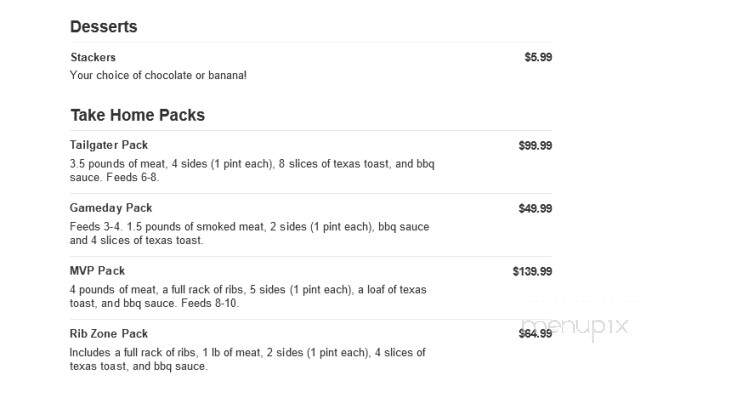
Task: Click the $139.99 MVP Pack price
Action: (532, 272)
